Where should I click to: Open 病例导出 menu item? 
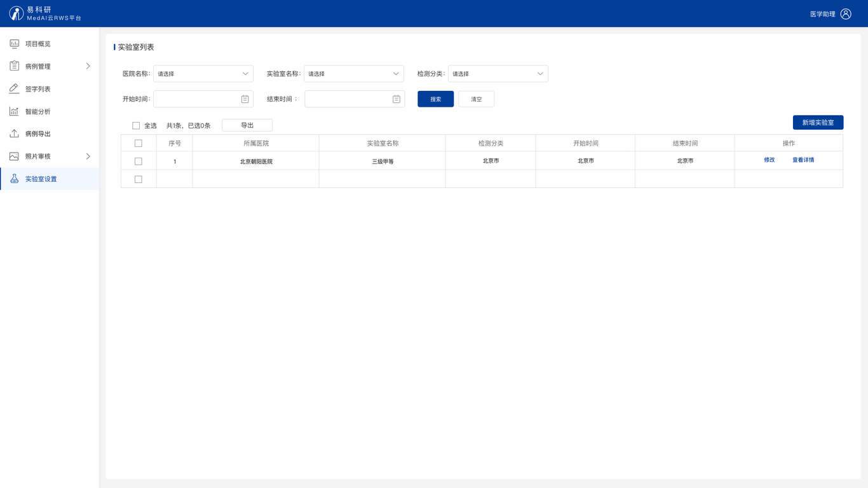click(x=50, y=133)
